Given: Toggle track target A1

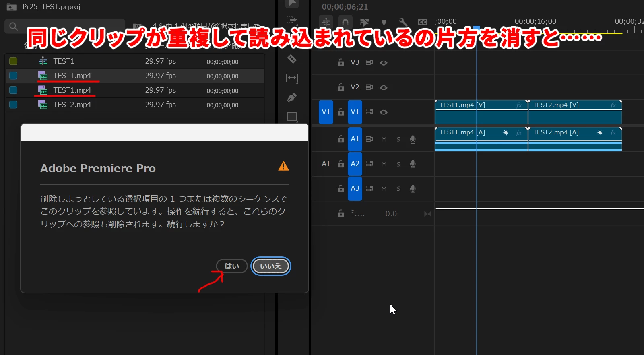Looking at the screenshot, I should [x=355, y=139].
